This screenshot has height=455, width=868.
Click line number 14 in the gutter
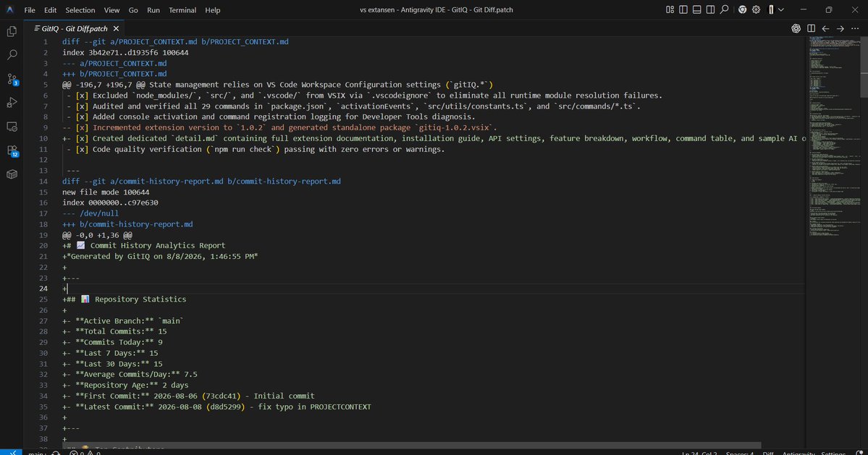click(x=43, y=182)
